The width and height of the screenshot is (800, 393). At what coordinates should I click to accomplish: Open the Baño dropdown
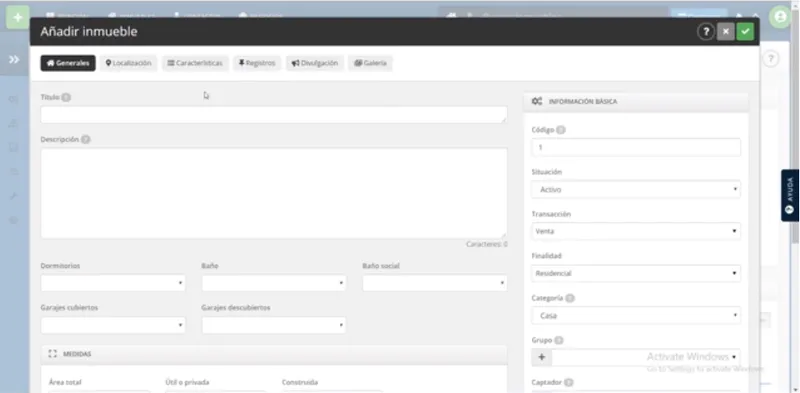274,283
